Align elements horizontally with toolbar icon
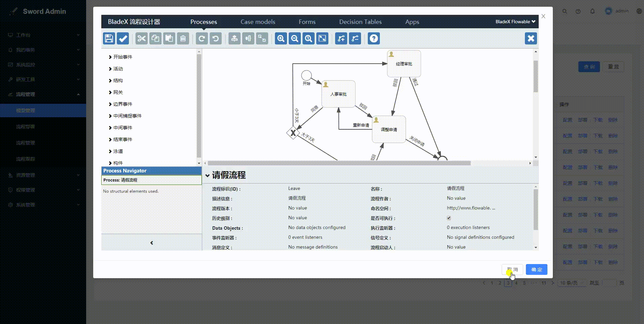The image size is (644, 324). [x=248, y=38]
